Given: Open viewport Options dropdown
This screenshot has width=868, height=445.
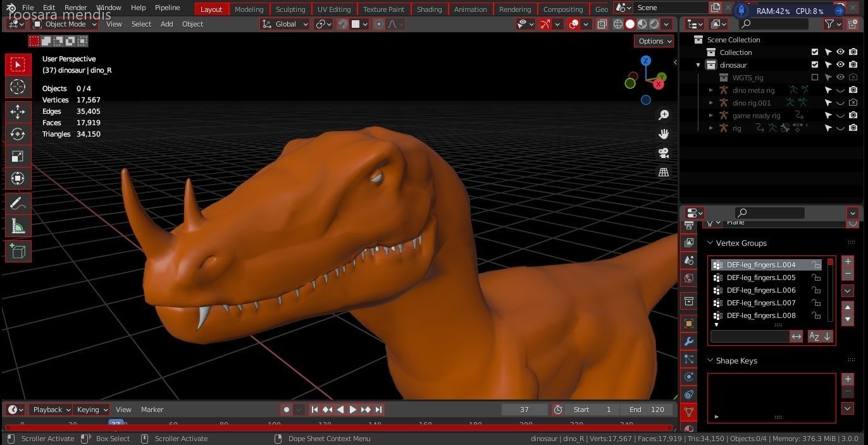Looking at the screenshot, I should (654, 41).
